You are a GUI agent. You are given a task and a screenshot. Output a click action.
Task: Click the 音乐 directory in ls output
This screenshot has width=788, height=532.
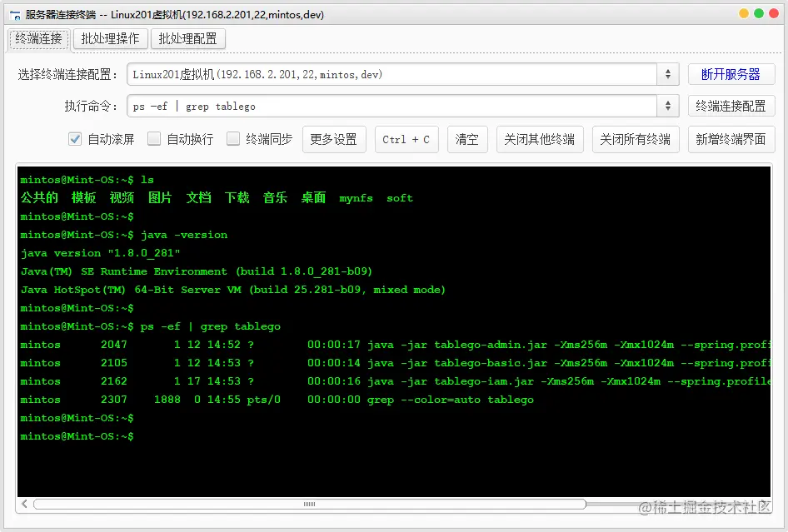[276, 197]
